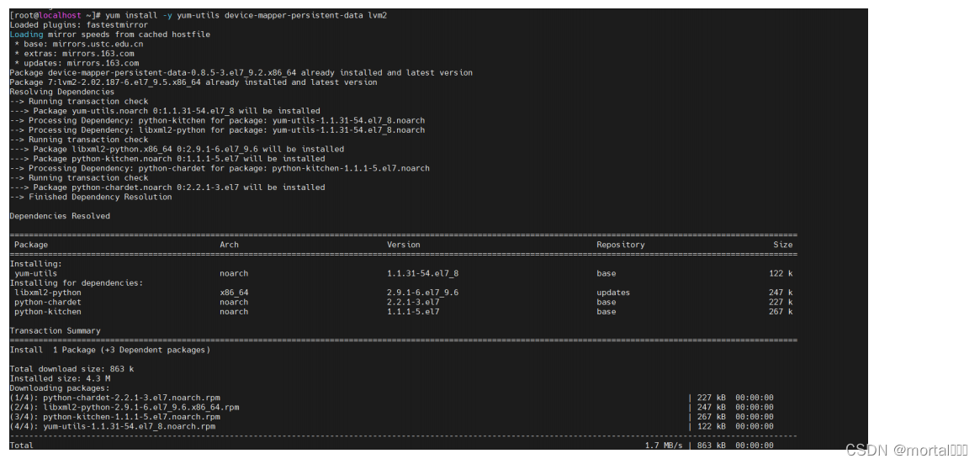Image resolution: width=980 pixels, height=464 pixels.
Task: Click the Version column header
Action: [x=403, y=245]
